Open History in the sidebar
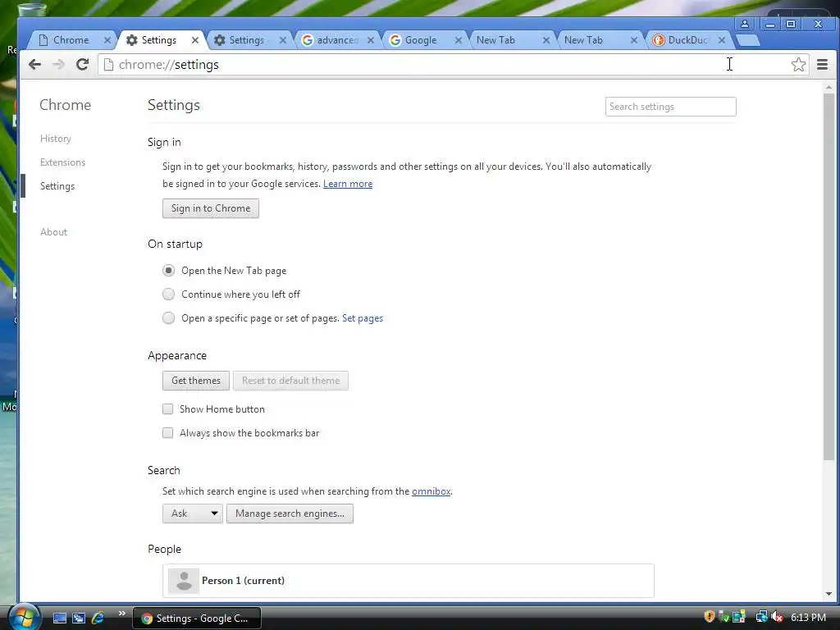This screenshot has width=840, height=630. [56, 139]
